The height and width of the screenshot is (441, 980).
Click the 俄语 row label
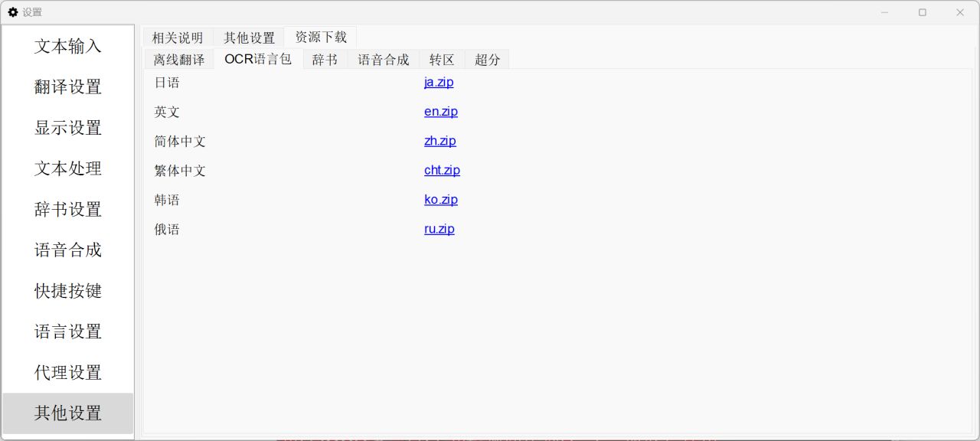tap(167, 230)
